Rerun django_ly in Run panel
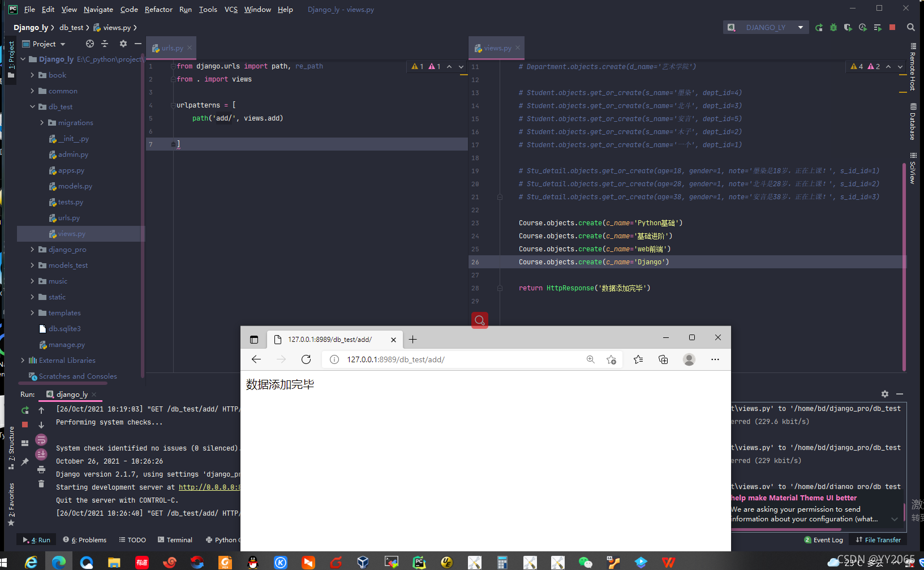 point(25,410)
